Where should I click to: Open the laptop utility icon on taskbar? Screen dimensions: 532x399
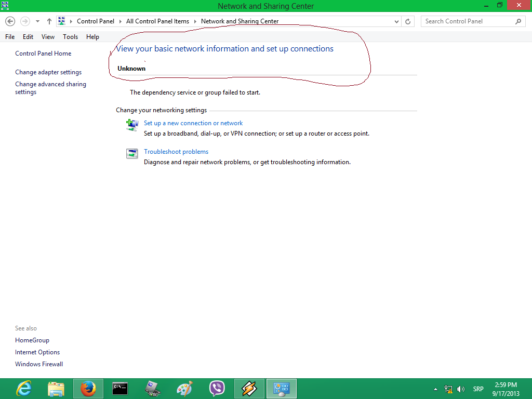152,389
